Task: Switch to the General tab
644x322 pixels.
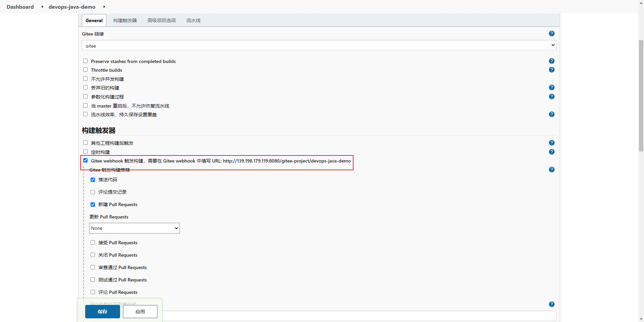Action: pyautogui.click(x=94, y=20)
